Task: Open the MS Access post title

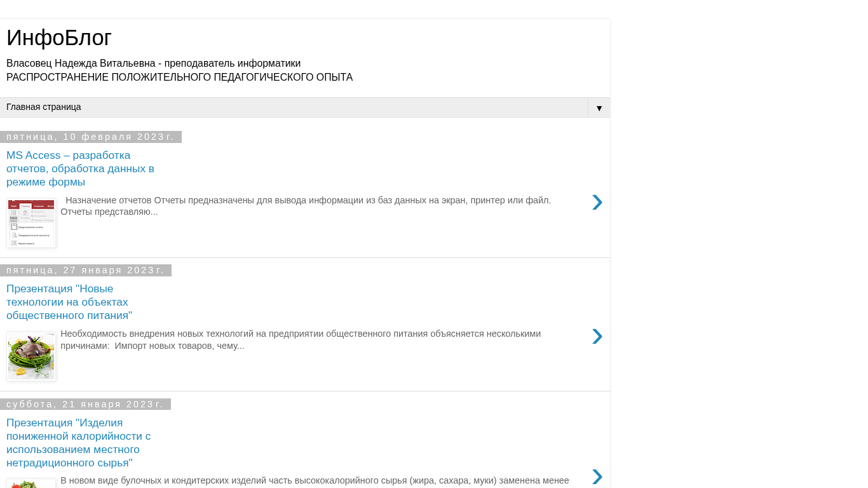Action: click(80, 168)
